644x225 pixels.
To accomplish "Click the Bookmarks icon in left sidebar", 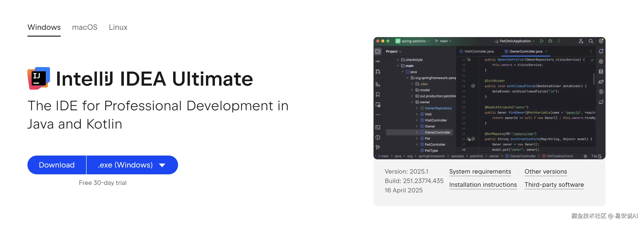I will point(378,95).
